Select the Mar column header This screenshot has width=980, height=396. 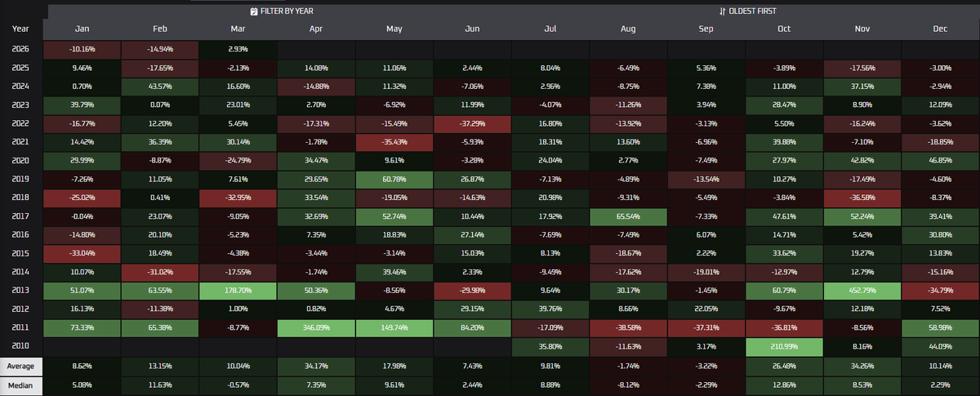click(x=237, y=29)
